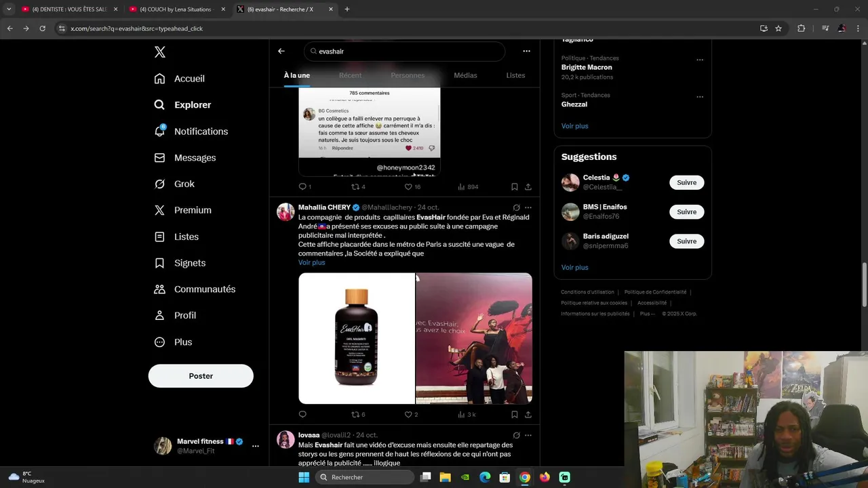
Task: Open account menu dots beside Marvel fitness
Action: [x=256, y=446]
